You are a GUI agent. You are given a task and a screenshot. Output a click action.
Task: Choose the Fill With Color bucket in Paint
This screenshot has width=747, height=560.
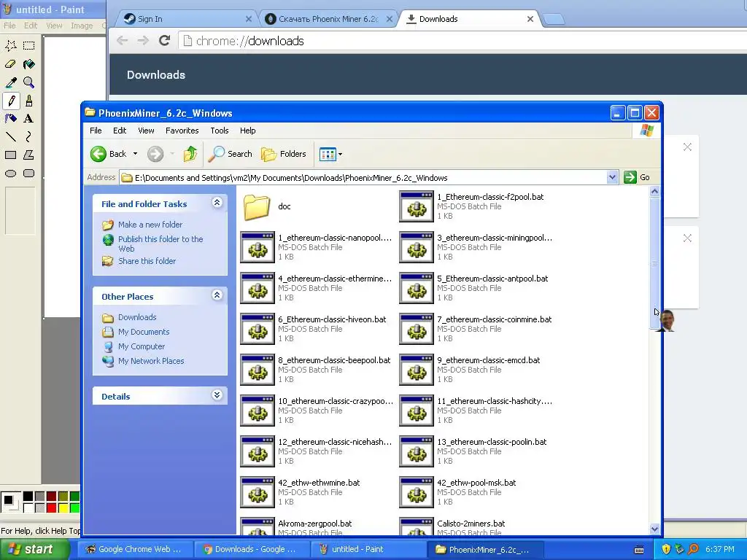click(x=29, y=64)
